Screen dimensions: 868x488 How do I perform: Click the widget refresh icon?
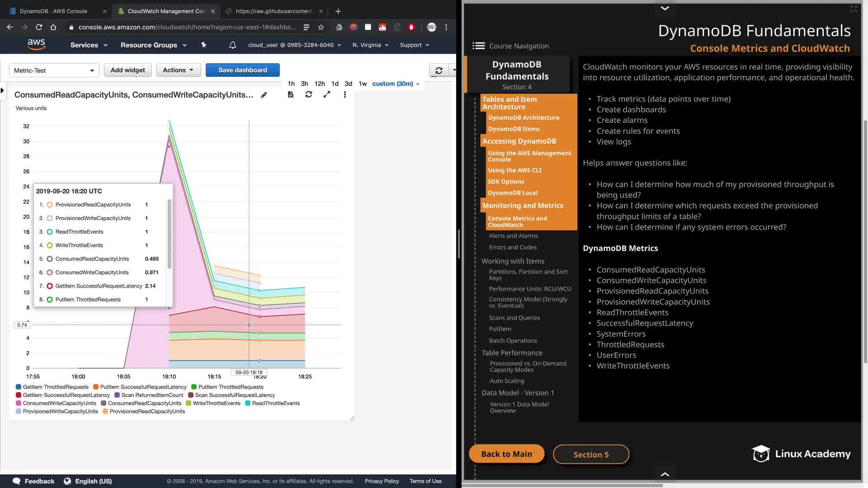(x=308, y=94)
